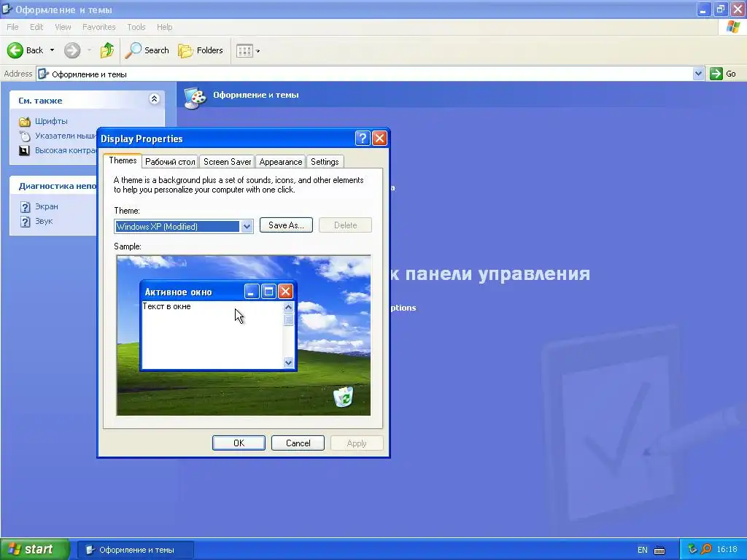
Task: Open the Back history dropdown arrow
Action: (x=52, y=50)
